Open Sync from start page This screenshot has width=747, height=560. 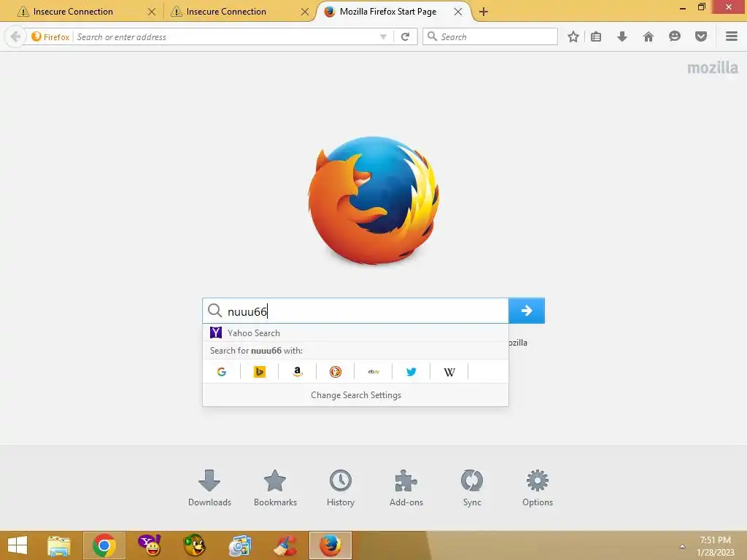(x=472, y=488)
